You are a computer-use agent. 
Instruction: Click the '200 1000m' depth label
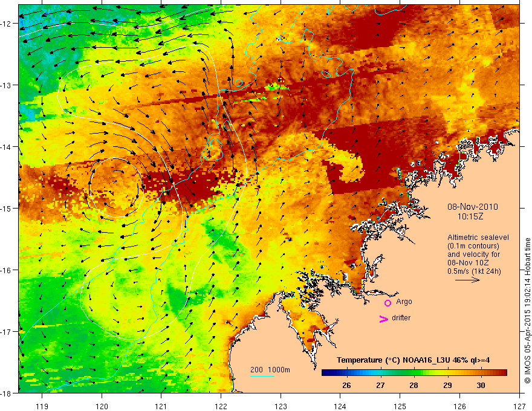[x=270, y=370]
